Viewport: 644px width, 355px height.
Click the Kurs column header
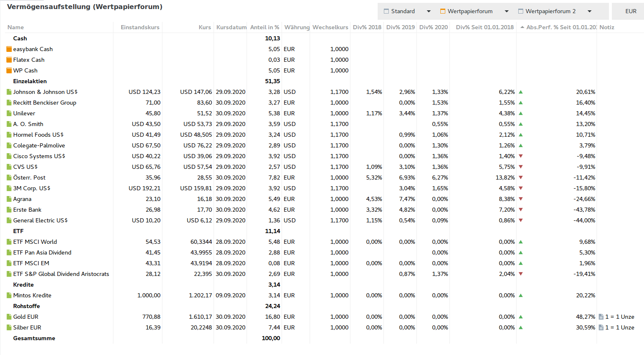pyautogui.click(x=205, y=27)
